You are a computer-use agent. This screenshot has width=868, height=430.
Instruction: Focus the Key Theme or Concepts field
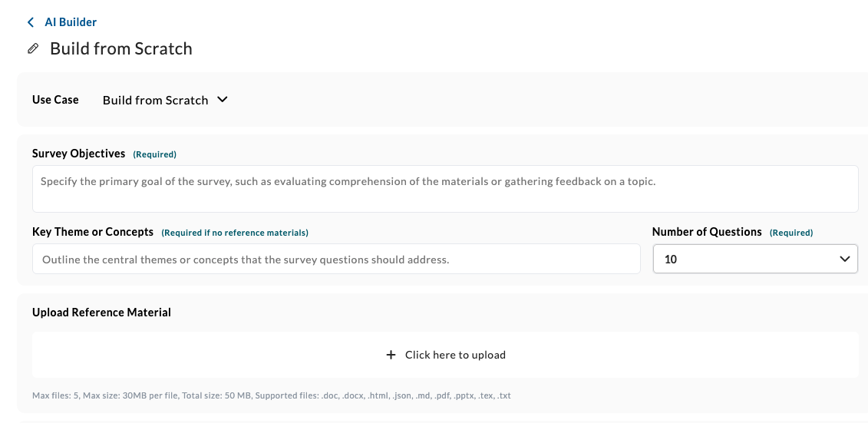pyautogui.click(x=336, y=259)
